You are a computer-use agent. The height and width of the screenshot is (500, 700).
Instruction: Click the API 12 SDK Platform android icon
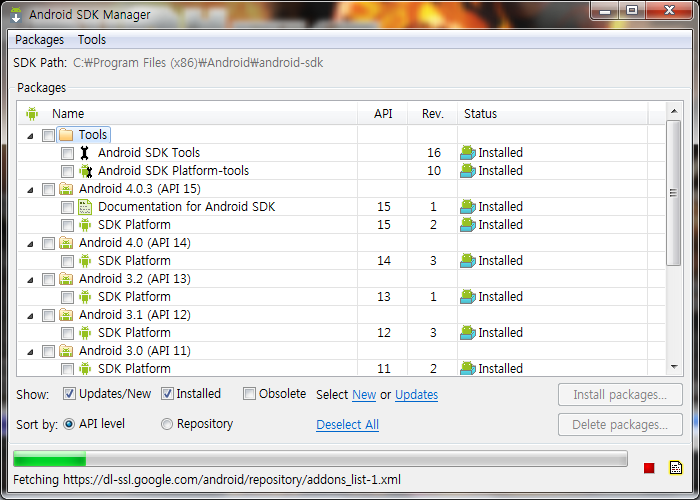(x=85, y=333)
